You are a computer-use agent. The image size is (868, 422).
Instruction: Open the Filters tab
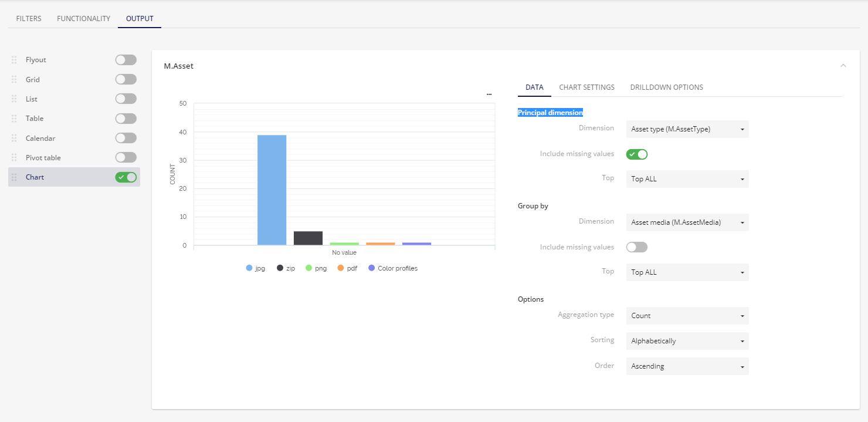(29, 19)
